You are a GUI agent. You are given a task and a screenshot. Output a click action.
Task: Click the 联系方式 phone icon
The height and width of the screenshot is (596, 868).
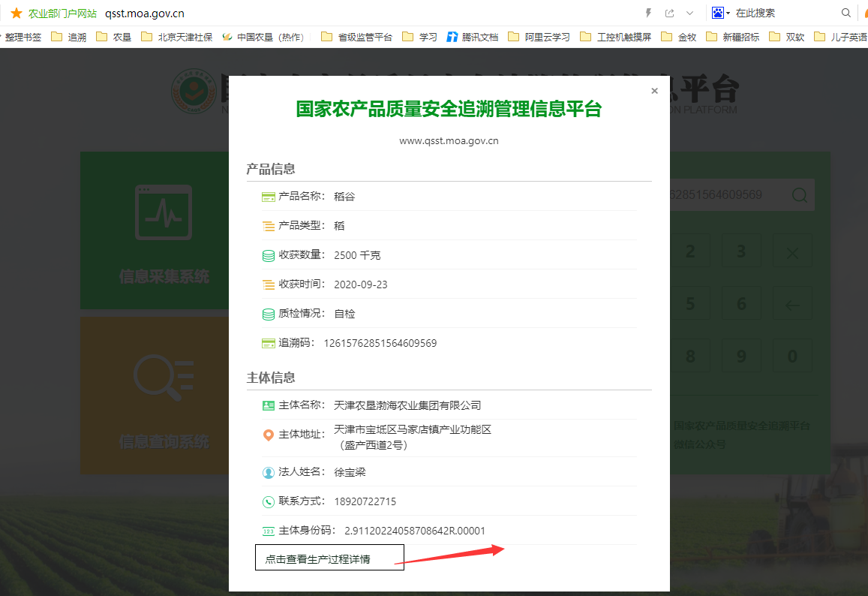pyautogui.click(x=268, y=502)
